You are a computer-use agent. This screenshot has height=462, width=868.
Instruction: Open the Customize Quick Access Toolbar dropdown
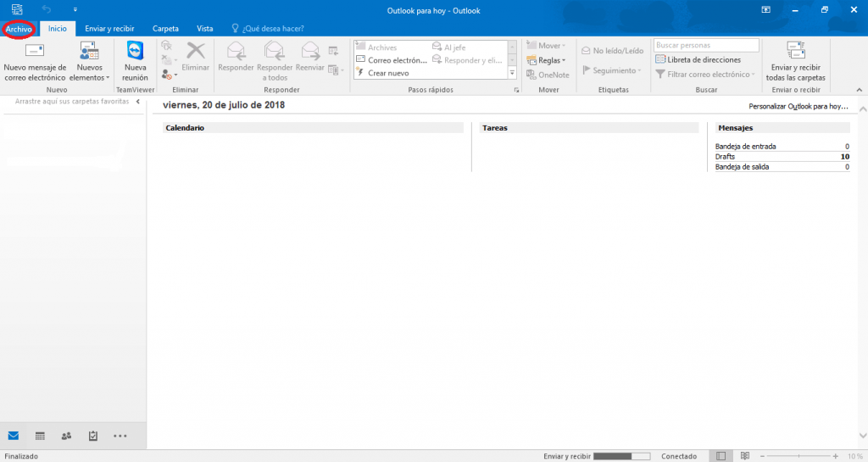pyautogui.click(x=75, y=9)
